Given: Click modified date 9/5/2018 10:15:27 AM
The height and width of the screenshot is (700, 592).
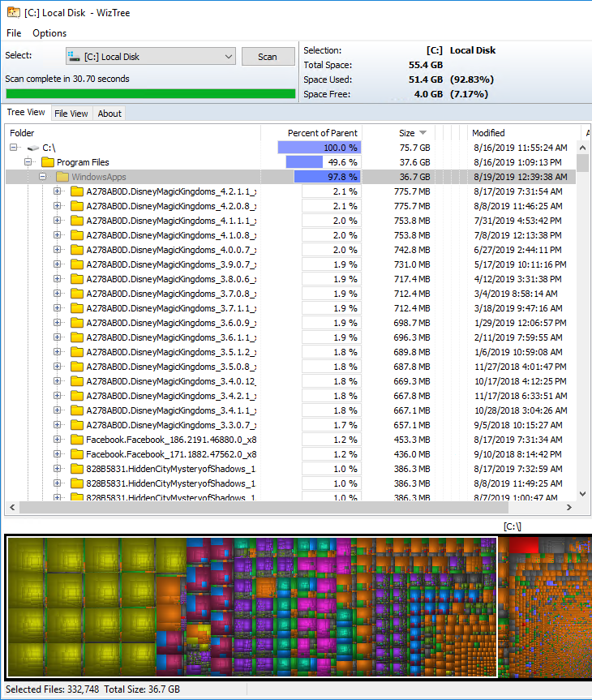Looking at the screenshot, I should (518, 425).
